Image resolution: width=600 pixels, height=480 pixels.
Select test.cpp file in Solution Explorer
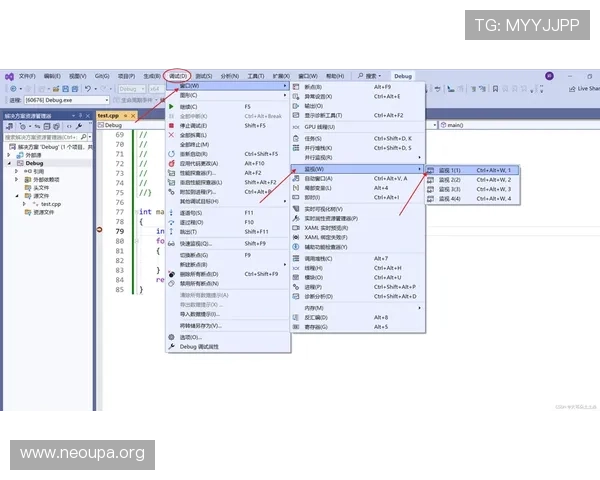(50, 203)
